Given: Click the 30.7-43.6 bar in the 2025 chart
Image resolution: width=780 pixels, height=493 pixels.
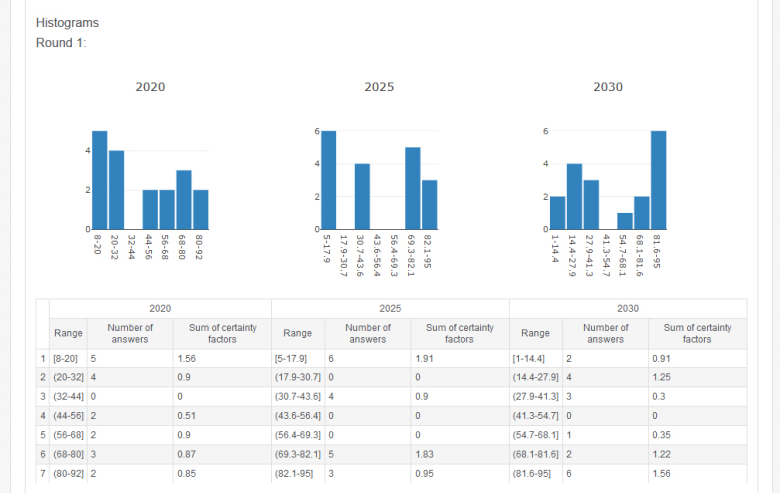Looking at the screenshot, I should (362, 197).
